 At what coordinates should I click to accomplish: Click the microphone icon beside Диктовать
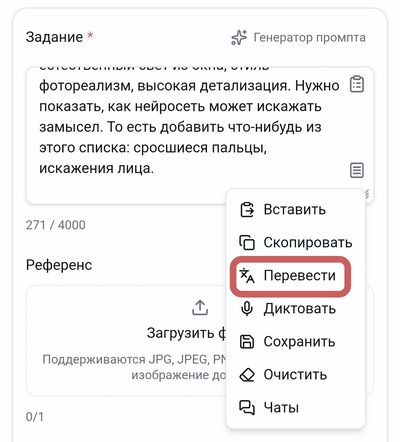[x=247, y=309]
